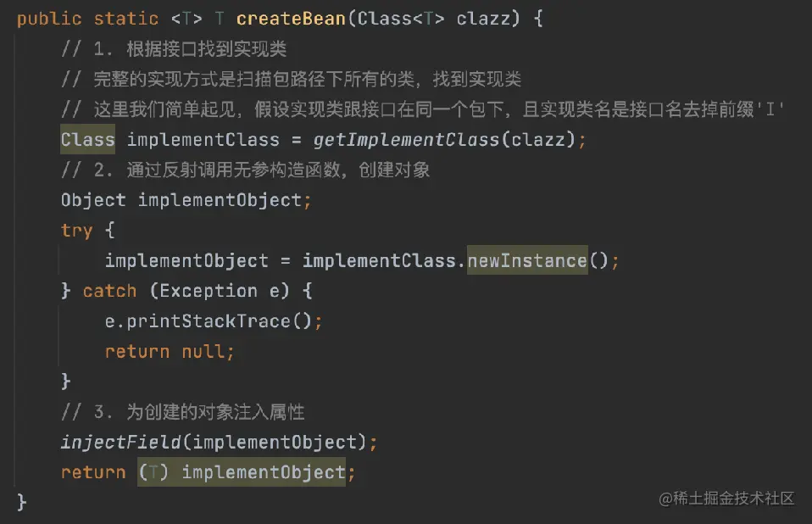Click the try keyword
This screenshot has width=812, height=524.
pyautogui.click(x=76, y=231)
